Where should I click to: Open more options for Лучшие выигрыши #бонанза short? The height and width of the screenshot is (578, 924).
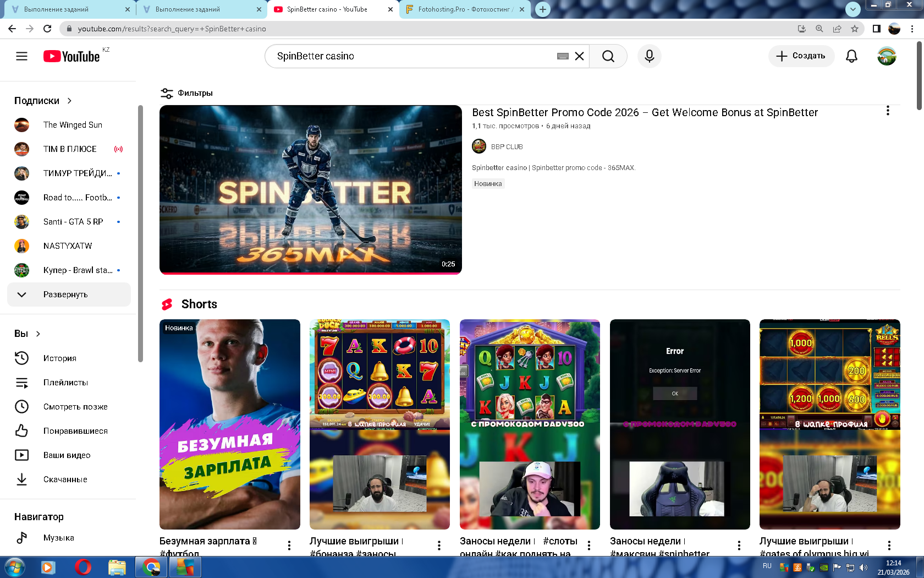439,546
